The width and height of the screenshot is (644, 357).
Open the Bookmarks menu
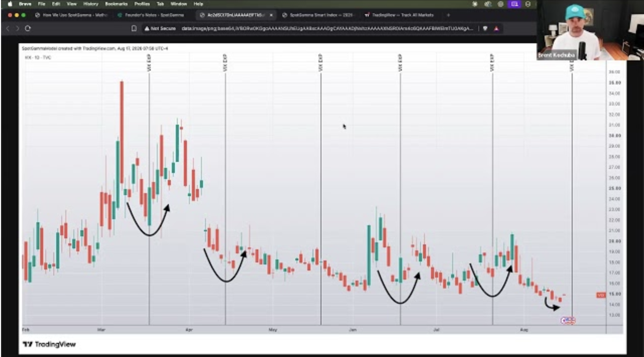coord(117,4)
